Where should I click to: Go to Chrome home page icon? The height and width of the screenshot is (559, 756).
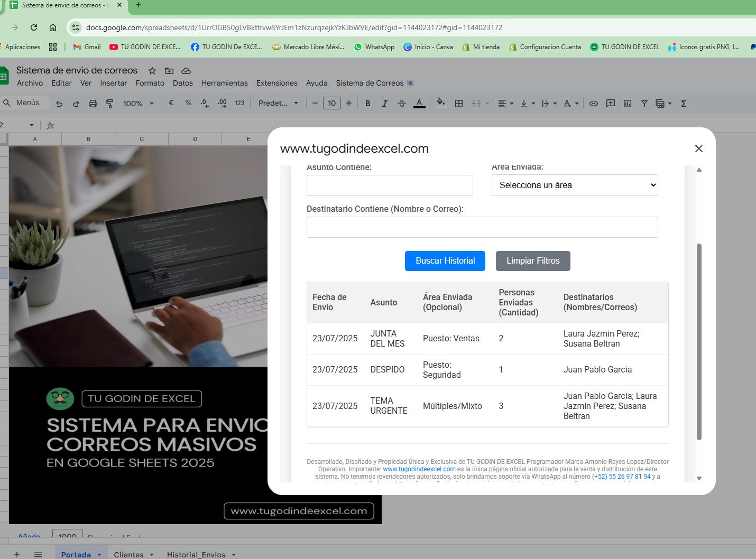pos(53,27)
